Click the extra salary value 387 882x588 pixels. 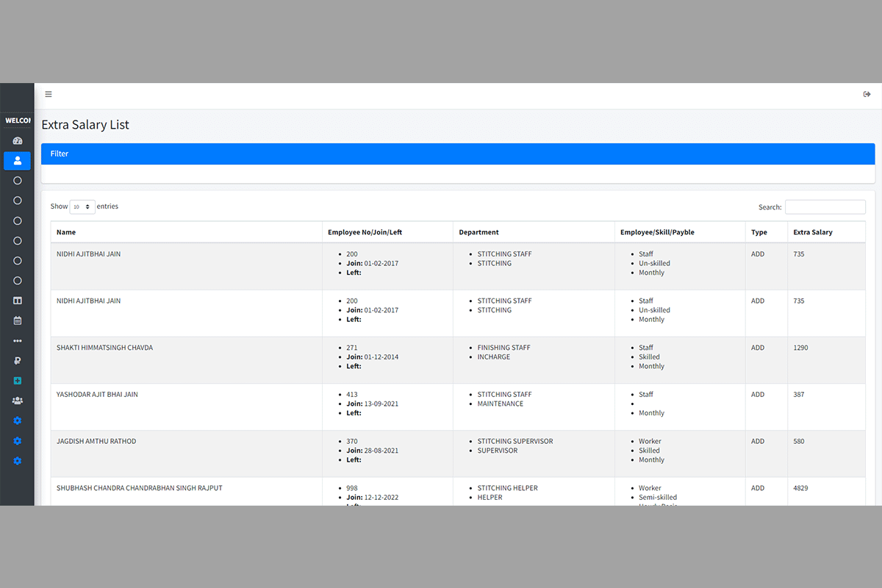799,395
